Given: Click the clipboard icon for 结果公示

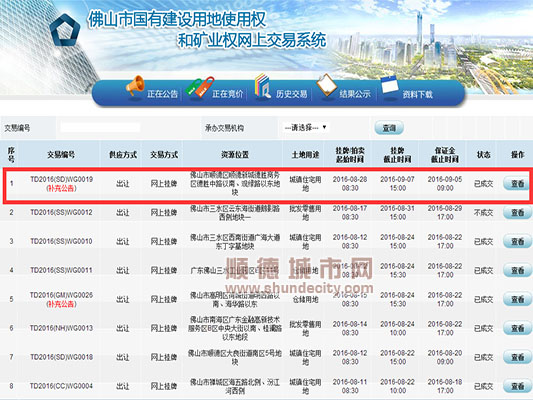Looking at the screenshot, I should click(326, 85).
